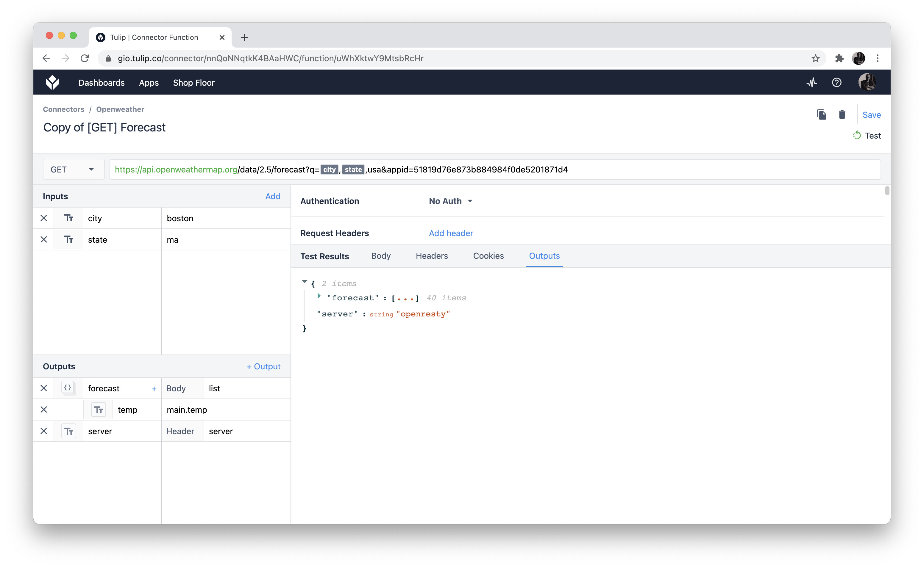Open the GET method dropdown

tap(73, 170)
